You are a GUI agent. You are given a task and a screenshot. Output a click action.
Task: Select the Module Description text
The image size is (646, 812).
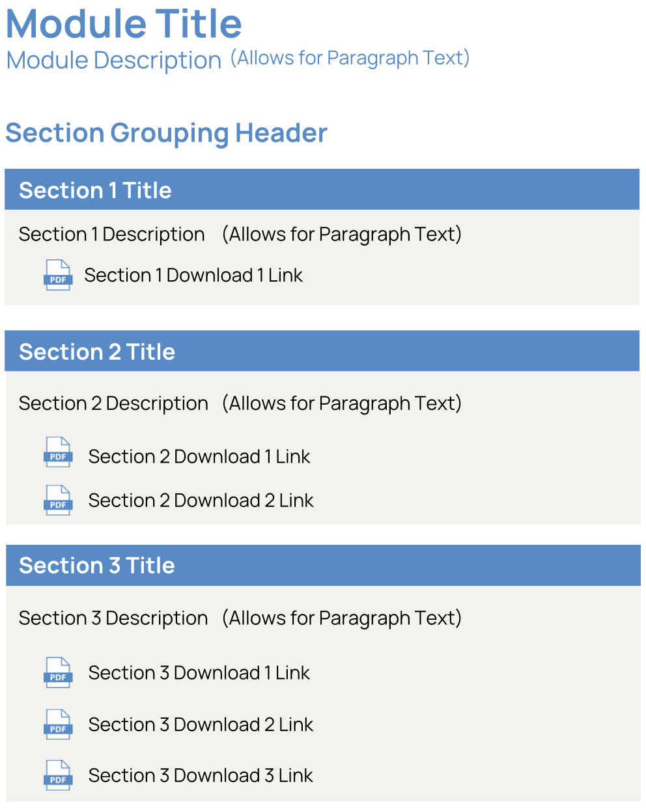point(114,61)
